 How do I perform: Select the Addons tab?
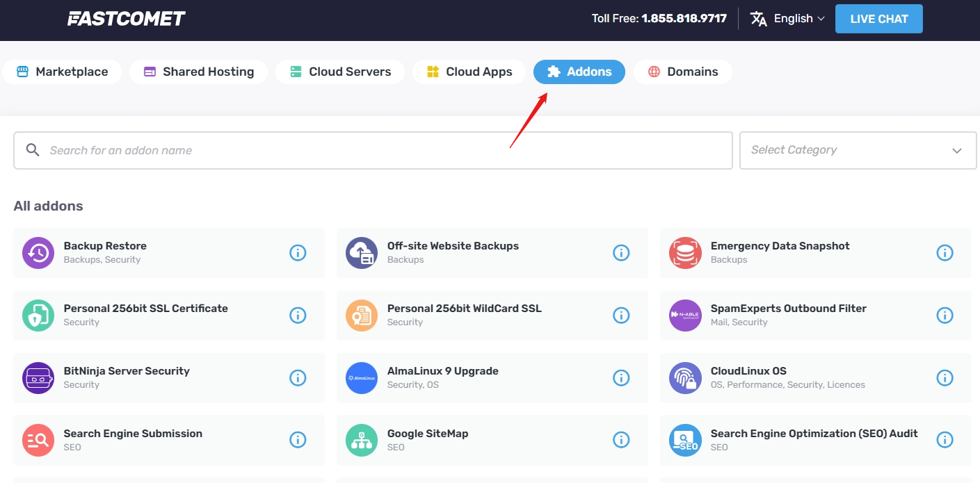[579, 72]
